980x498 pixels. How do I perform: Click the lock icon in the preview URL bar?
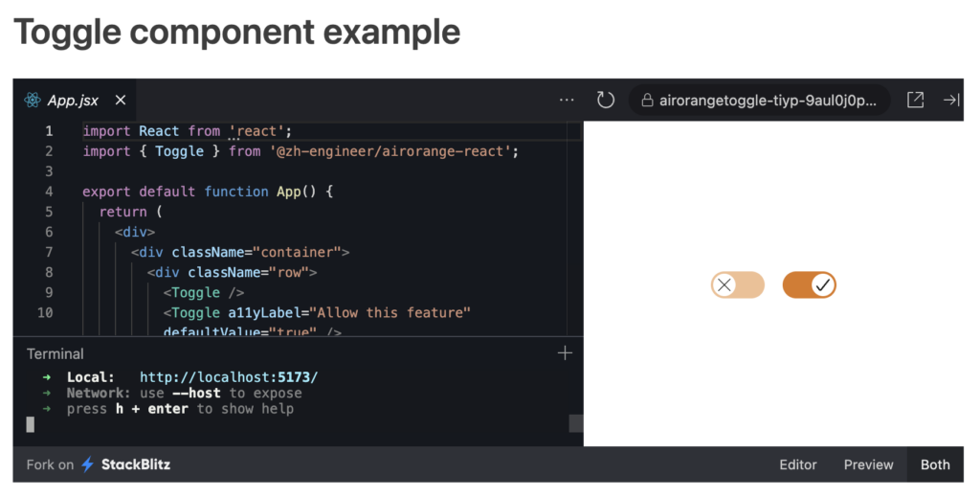[x=647, y=100]
